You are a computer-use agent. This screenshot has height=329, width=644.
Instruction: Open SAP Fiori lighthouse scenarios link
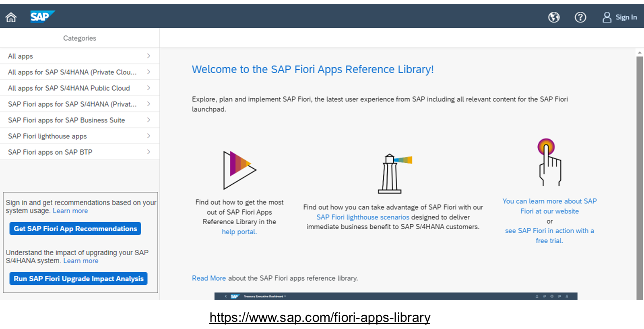pyautogui.click(x=363, y=217)
